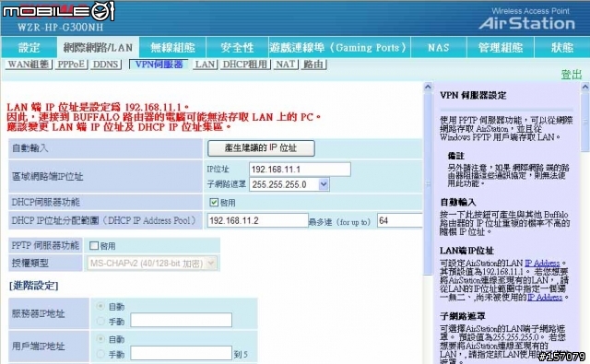Screen dimensions: 590x364
Task: Click the VPN 伺服器設定 help heading
Action: pos(473,96)
